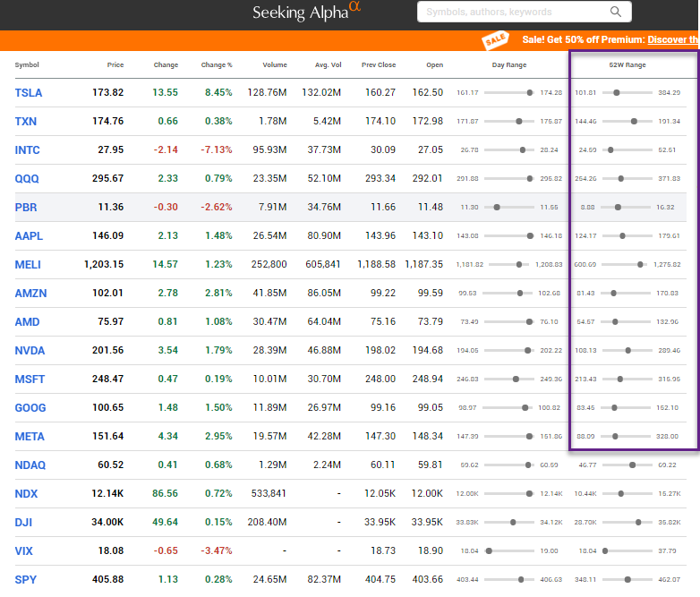
Task: Open the Discover premium sale link
Action: click(x=672, y=39)
